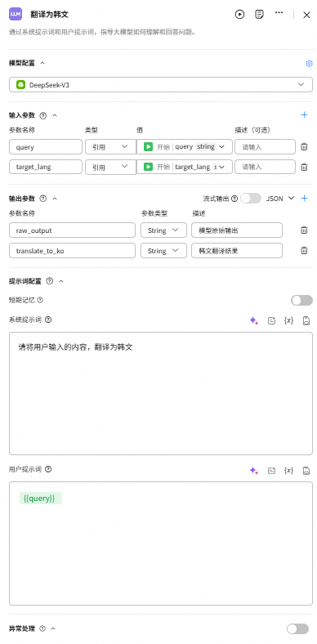Show help for 提示词配置
This screenshot has width=317, height=644.
(x=50, y=281)
